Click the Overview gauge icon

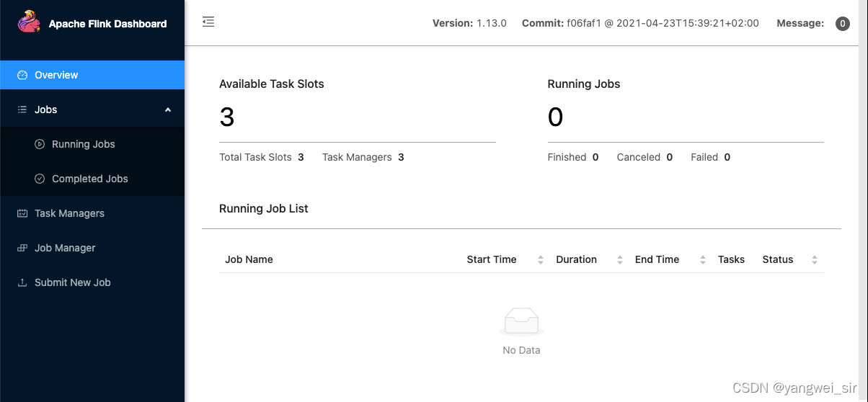coord(22,75)
